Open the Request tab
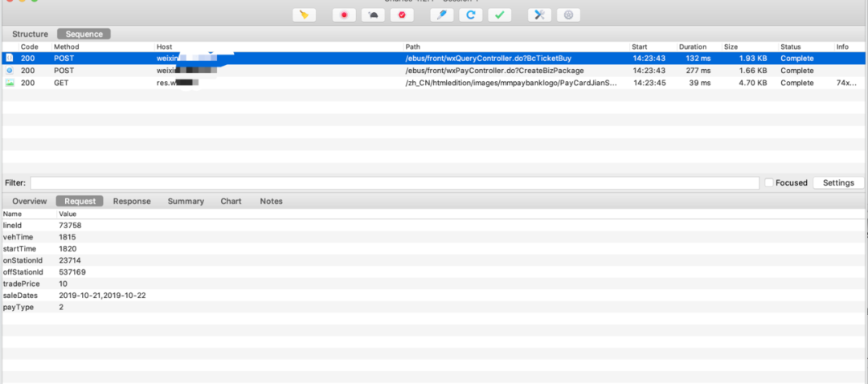This screenshot has height=384, width=868. tap(80, 202)
